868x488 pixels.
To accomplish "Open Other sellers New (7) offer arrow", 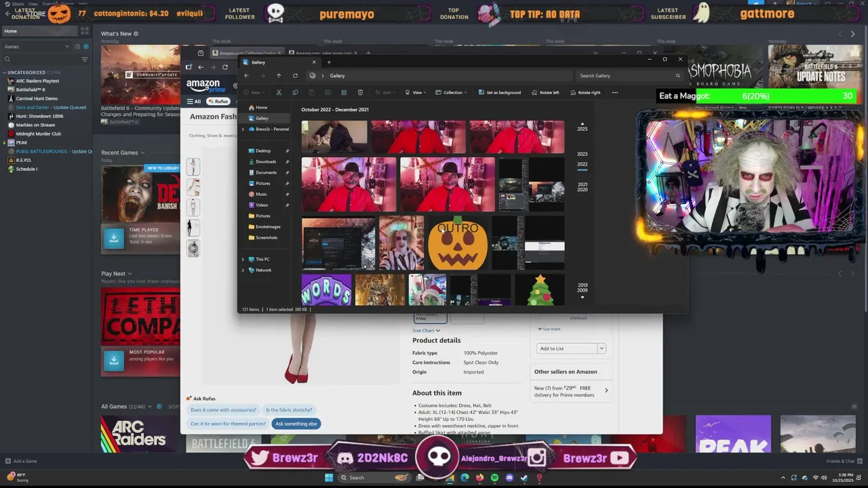I will click(606, 390).
